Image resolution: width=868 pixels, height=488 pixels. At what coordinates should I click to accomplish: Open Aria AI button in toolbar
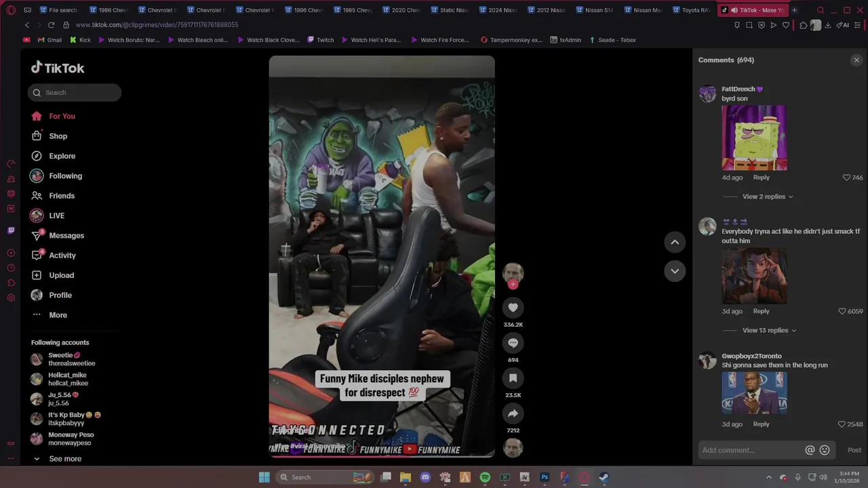[842, 25]
